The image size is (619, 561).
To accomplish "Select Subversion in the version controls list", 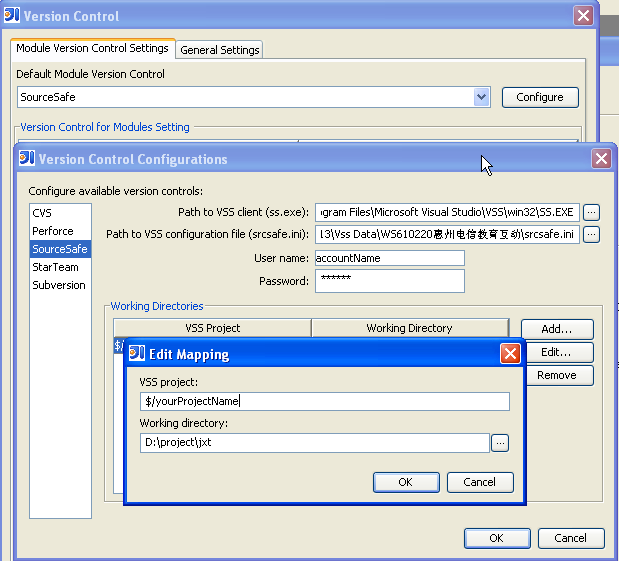I will [60, 285].
